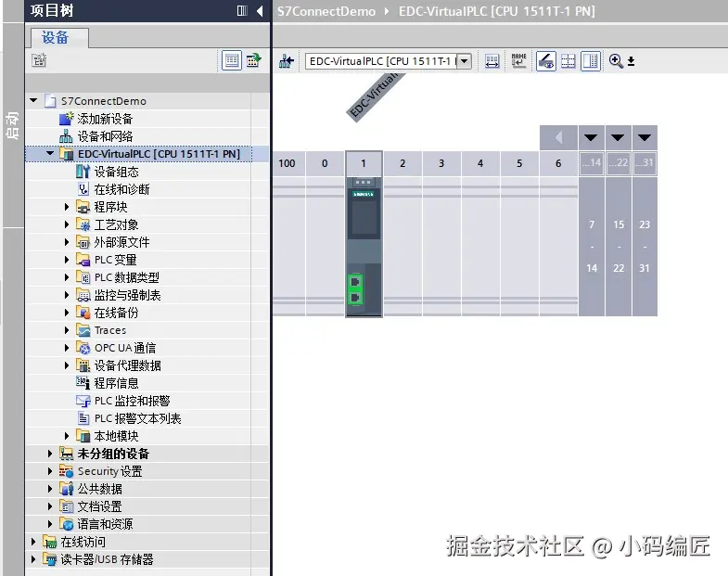Select 读卡器/USB 存储器 tree item

pos(107,559)
